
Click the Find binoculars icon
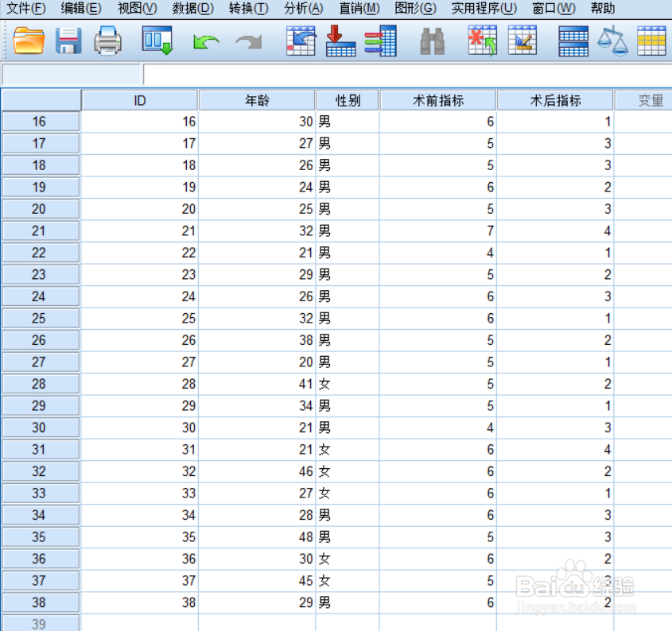coord(433,41)
